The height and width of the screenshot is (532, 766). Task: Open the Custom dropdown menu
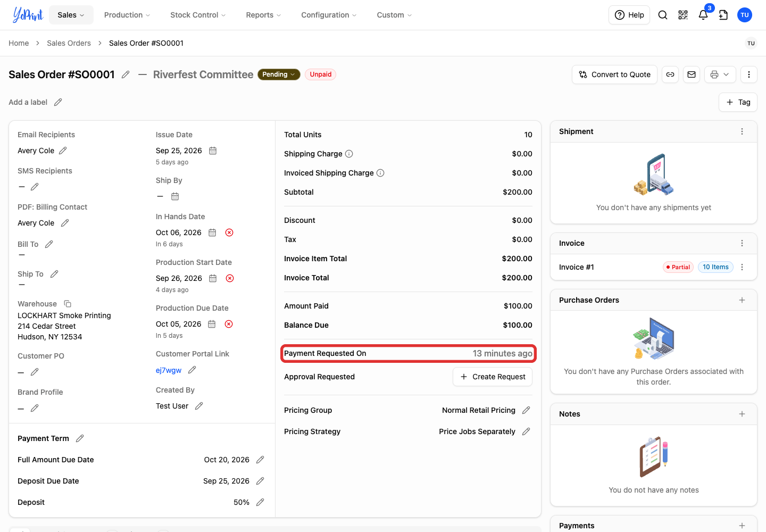click(x=394, y=15)
